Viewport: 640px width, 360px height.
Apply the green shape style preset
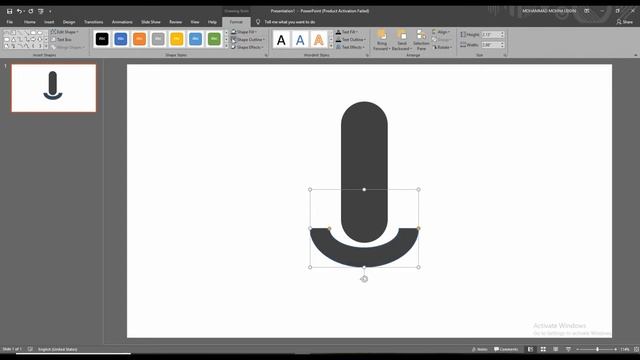(x=214, y=39)
